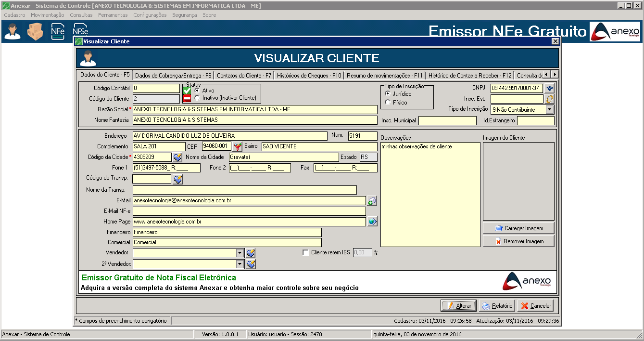Click the Cancelar button
644x341 pixels.
[535, 306]
